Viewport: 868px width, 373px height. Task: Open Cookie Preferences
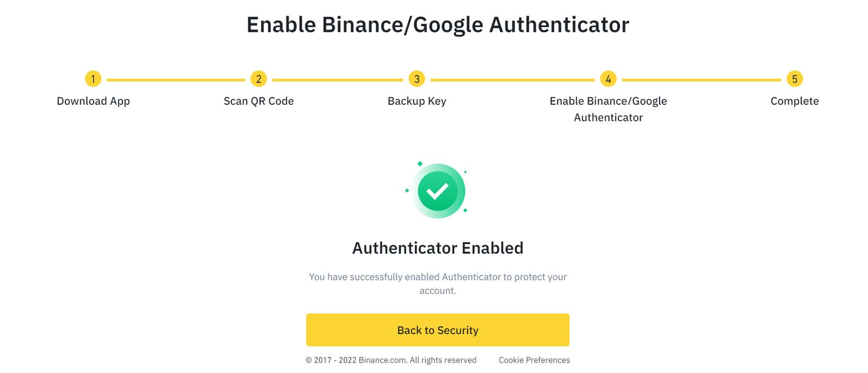click(534, 360)
